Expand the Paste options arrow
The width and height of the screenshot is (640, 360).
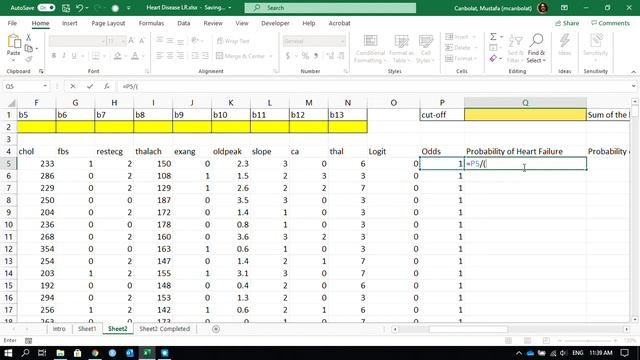13,60
